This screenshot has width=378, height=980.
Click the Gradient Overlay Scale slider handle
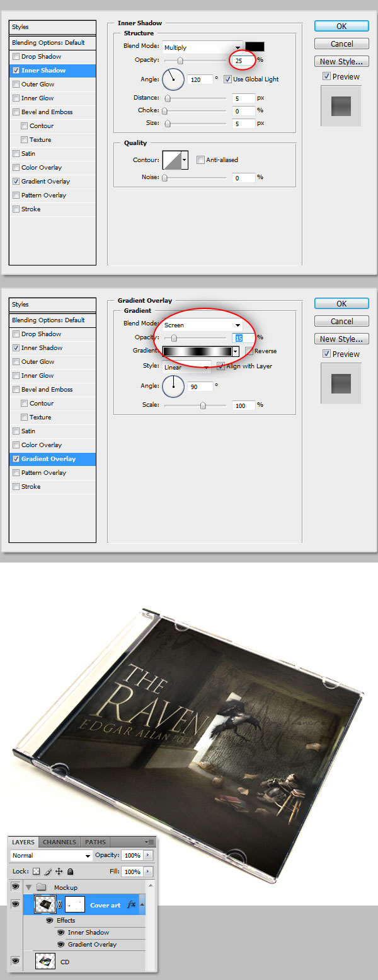pyautogui.click(x=203, y=405)
